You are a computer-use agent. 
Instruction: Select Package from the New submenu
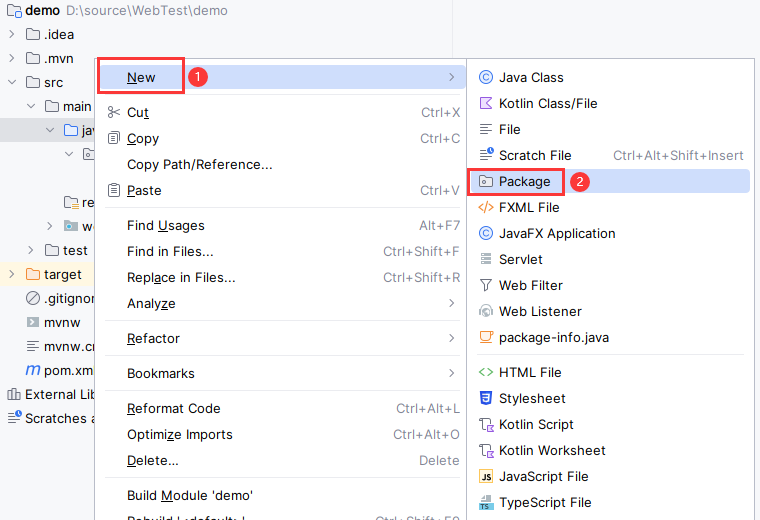525,181
